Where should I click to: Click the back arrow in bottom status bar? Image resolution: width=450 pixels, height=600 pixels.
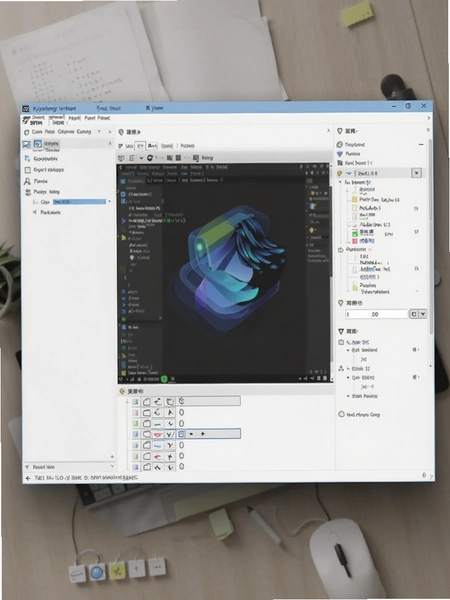(x=28, y=478)
